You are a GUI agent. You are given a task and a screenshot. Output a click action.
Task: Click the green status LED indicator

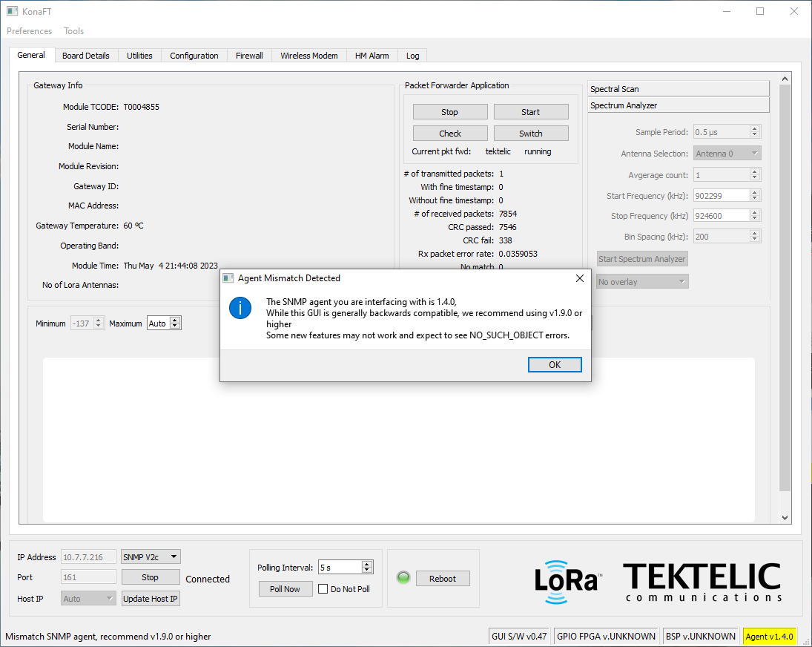coord(403,578)
